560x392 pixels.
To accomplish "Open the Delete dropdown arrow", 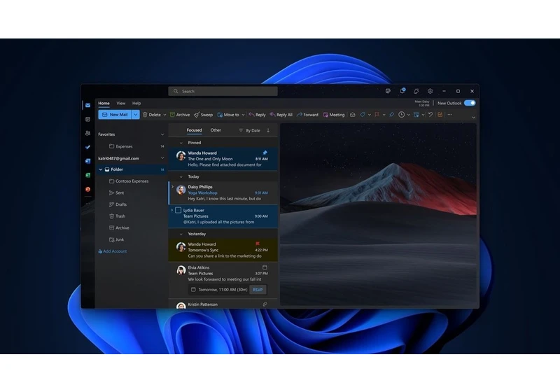I will (x=164, y=115).
